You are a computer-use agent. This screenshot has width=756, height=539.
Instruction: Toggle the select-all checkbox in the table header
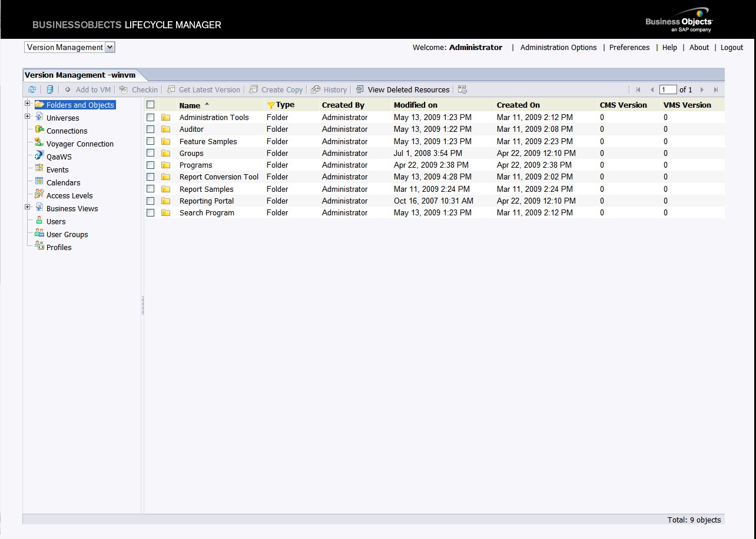click(151, 105)
